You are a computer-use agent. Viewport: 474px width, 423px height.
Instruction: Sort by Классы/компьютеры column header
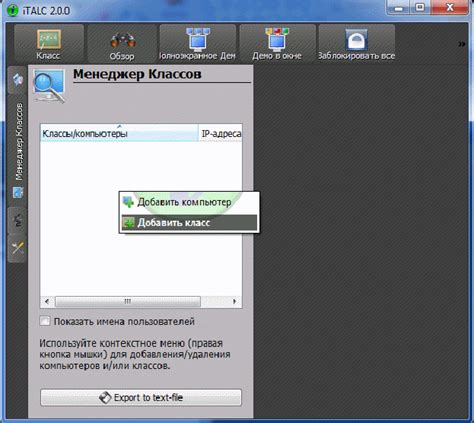pyautogui.click(x=119, y=133)
